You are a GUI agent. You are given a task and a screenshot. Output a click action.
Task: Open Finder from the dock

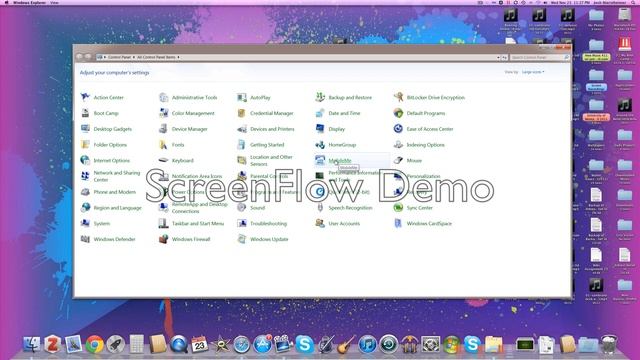pos(32,344)
